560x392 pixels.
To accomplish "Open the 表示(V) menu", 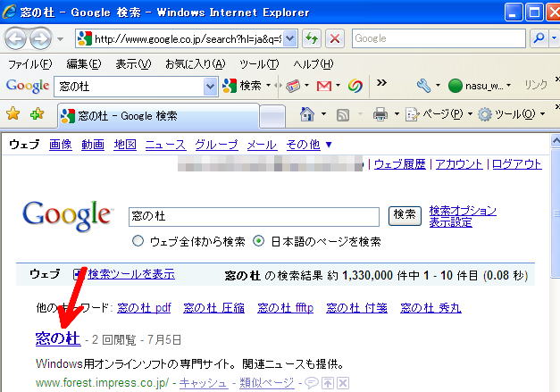I will tap(133, 64).
